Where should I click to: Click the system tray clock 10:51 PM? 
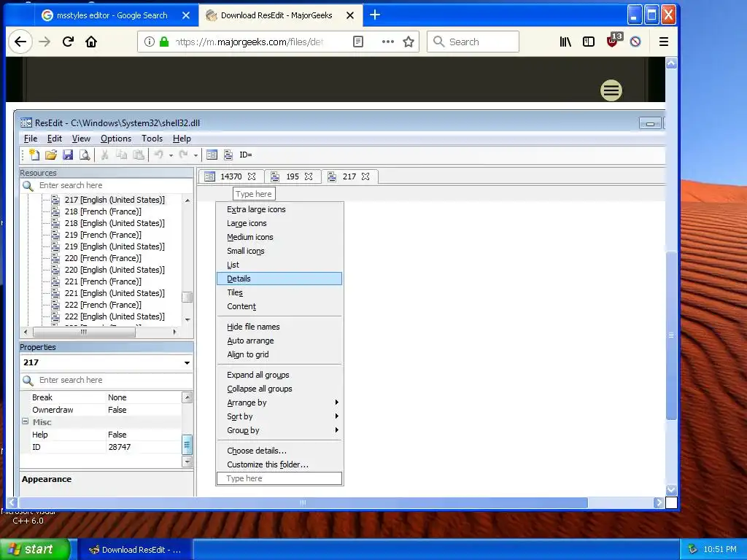(720, 549)
